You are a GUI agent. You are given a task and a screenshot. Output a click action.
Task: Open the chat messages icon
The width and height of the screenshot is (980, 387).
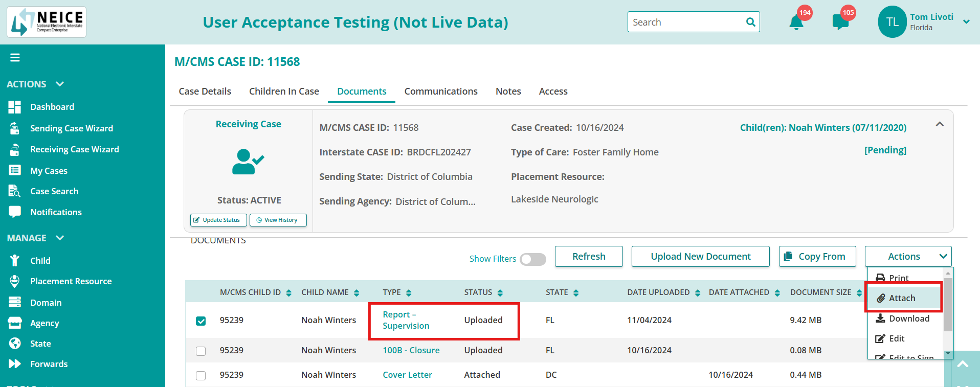pos(840,22)
